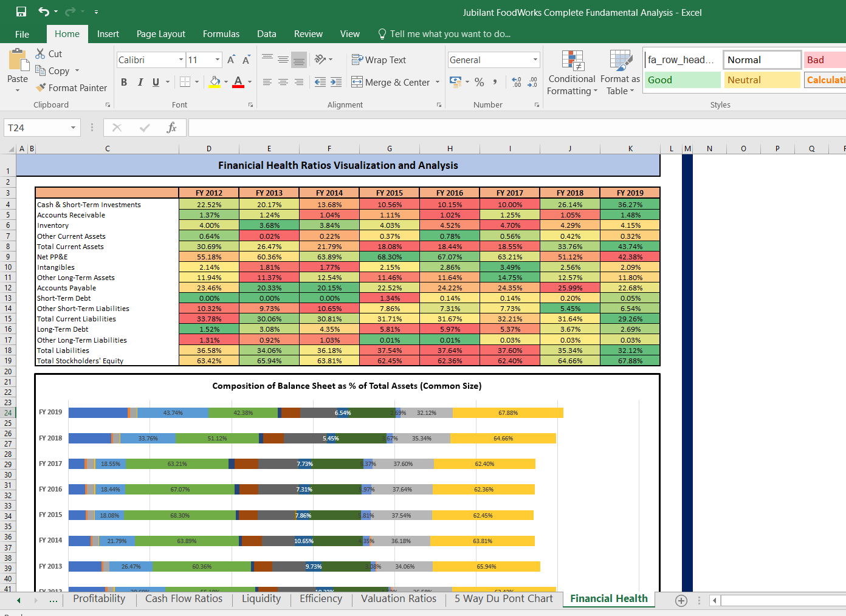Undo the last action

[x=44, y=12]
